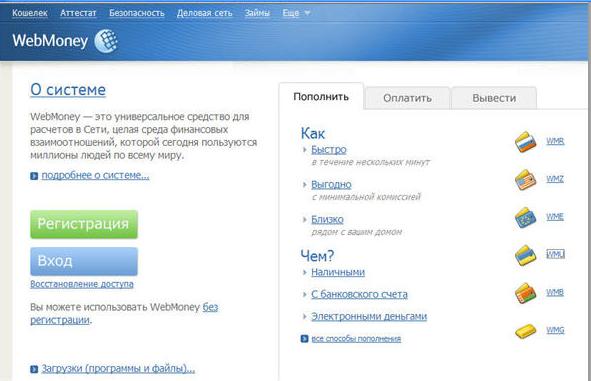The width and height of the screenshot is (591, 381).
Task: Expand the 'Еще' dropdown arrow in top menu
Action: 307,13
